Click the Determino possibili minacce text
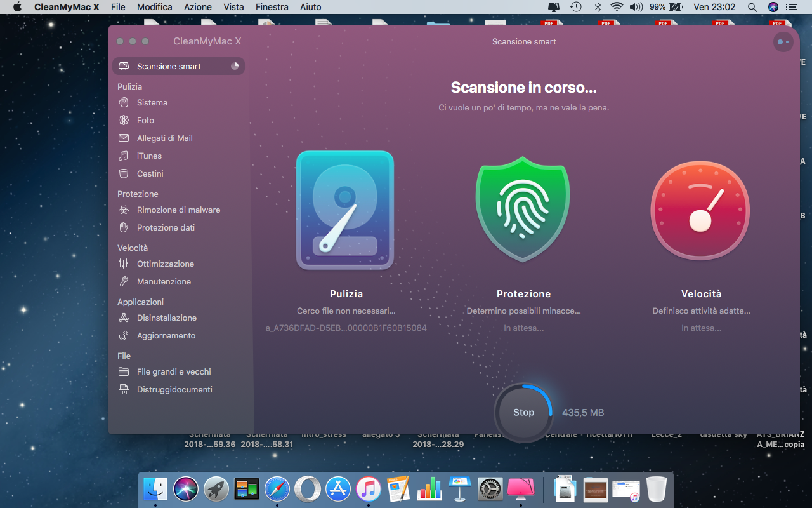This screenshot has width=812, height=508. point(524,311)
